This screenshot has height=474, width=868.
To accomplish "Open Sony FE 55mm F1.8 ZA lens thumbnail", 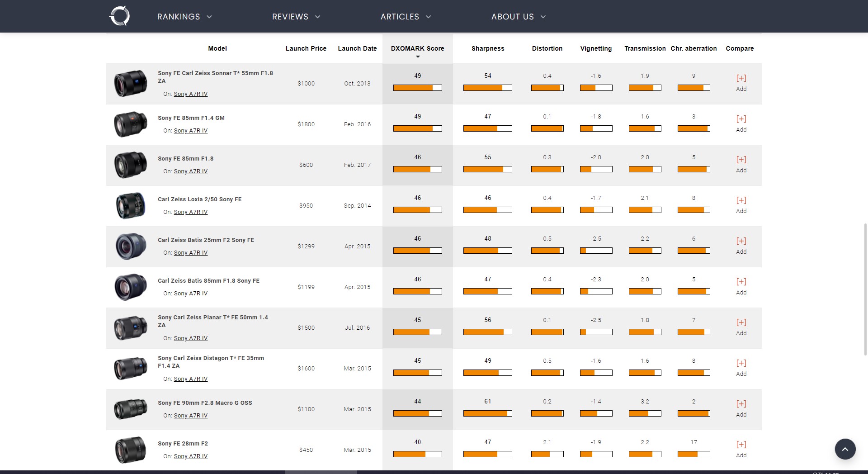I will [131, 83].
